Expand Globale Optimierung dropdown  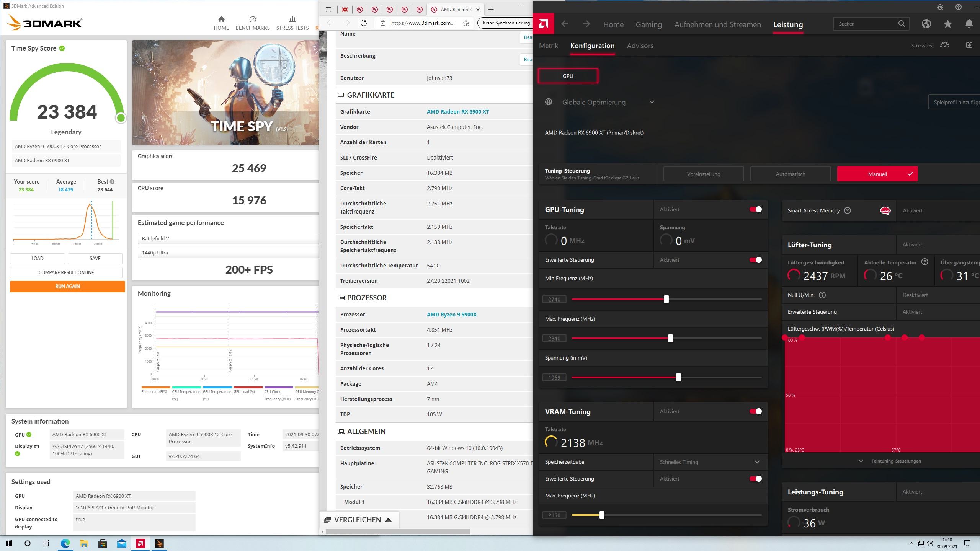click(652, 102)
